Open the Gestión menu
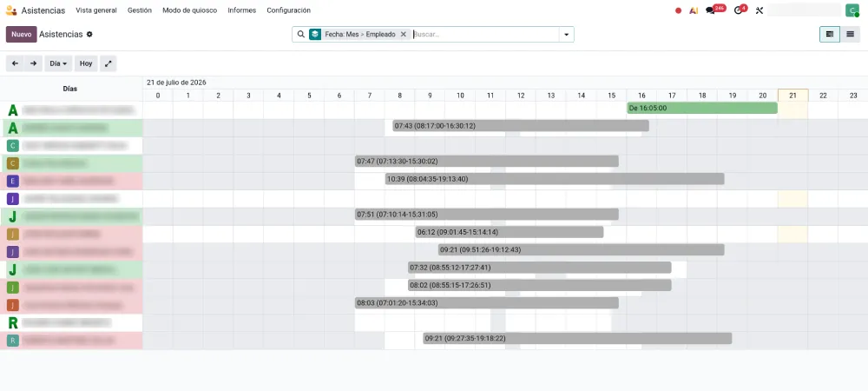This screenshot has width=868, height=391. 140,10
